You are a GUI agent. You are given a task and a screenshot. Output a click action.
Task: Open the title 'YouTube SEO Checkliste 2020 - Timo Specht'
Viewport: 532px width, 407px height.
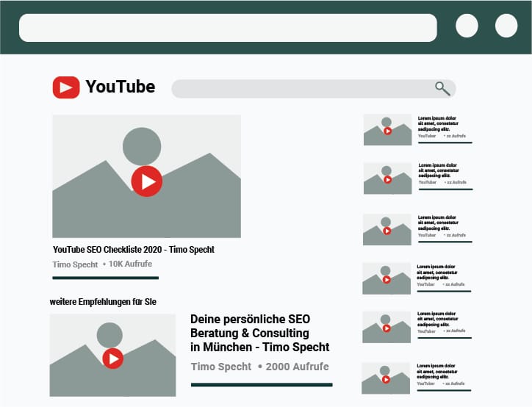pyautogui.click(x=133, y=250)
